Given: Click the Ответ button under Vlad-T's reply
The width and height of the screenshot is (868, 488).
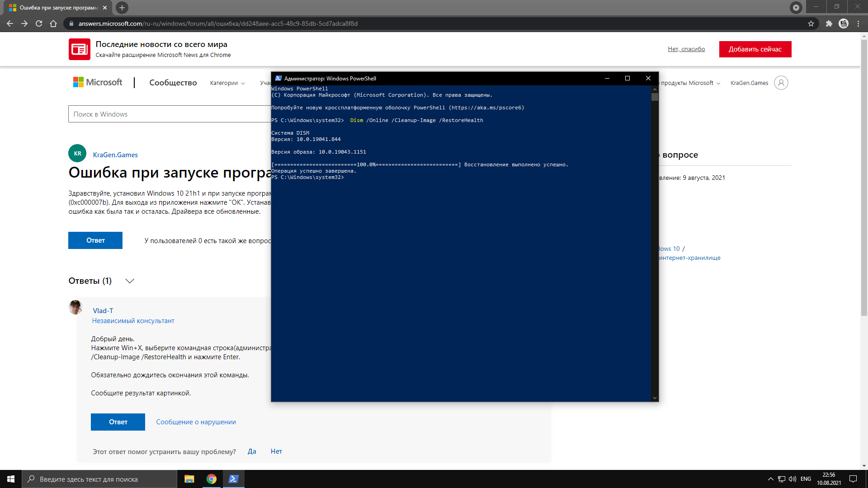Looking at the screenshot, I should (118, 422).
